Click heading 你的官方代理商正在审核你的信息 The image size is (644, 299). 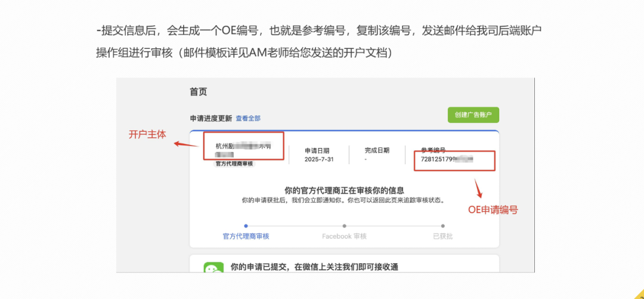tap(344, 190)
